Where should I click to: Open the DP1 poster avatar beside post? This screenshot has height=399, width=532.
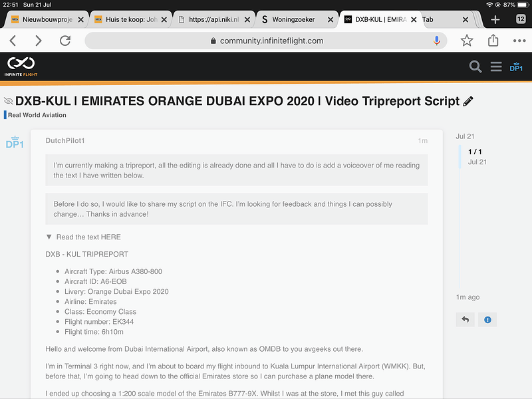click(x=15, y=142)
